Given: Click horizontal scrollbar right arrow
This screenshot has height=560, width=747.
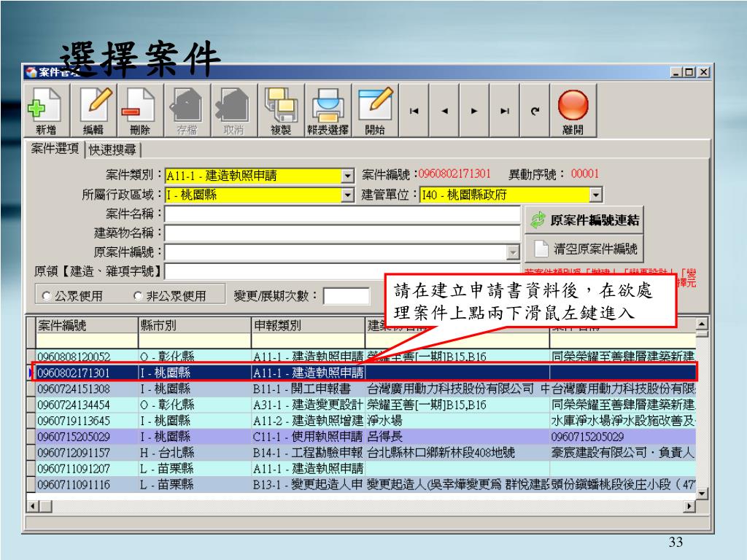Looking at the screenshot, I should tap(689, 506).
